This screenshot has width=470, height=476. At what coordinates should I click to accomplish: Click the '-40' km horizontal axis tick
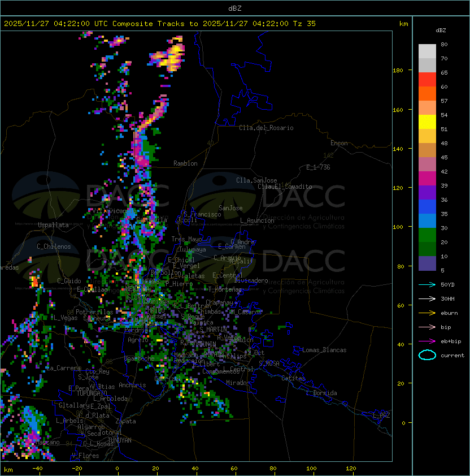click(x=38, y=469)
